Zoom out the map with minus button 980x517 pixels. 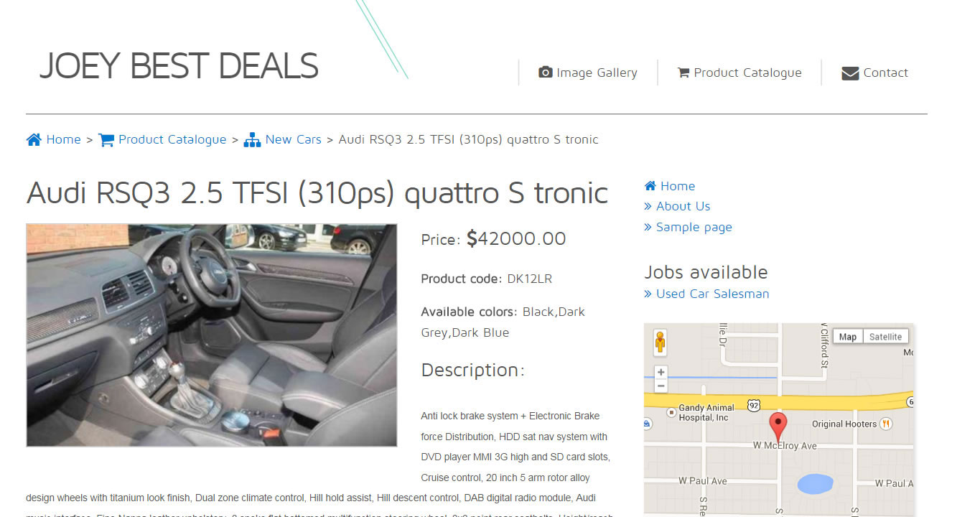click(x=661, y=386)
